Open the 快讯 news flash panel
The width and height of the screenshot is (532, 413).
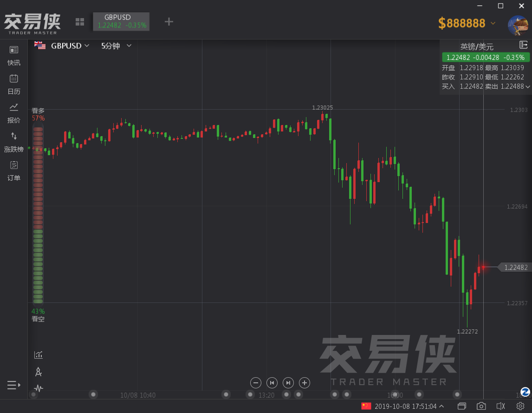[13, 56]
